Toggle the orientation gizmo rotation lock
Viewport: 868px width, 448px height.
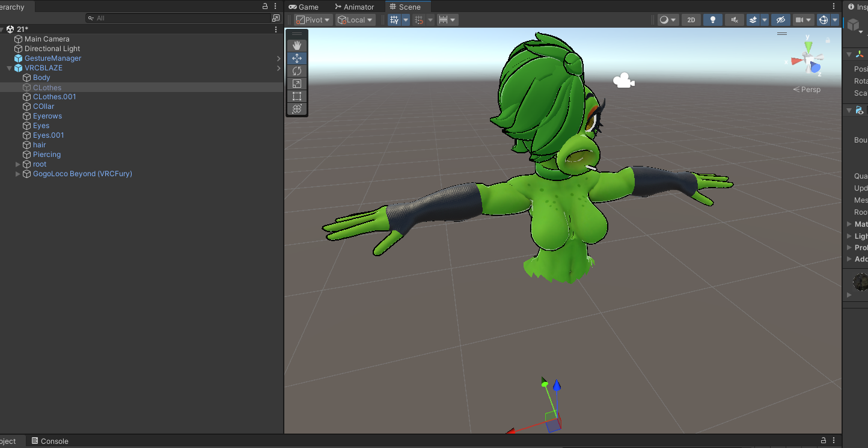[x=829, y=40]
